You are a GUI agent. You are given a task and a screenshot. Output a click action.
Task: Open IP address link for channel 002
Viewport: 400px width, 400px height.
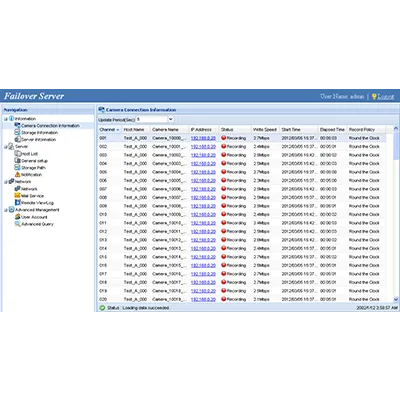[x=203, y=147]
